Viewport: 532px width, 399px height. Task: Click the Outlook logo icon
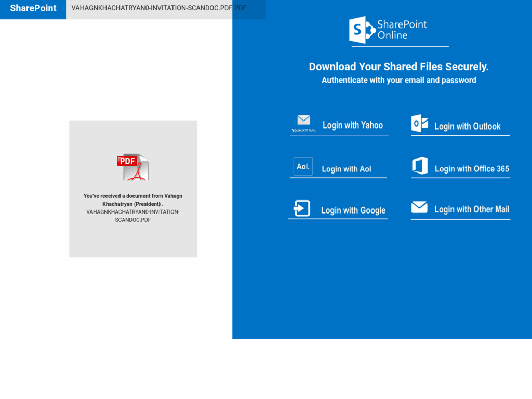(420, 124)
